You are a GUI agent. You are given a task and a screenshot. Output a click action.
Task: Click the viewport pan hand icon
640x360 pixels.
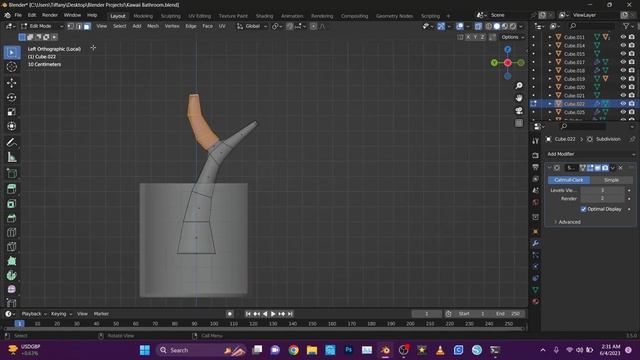click(519, 98)
